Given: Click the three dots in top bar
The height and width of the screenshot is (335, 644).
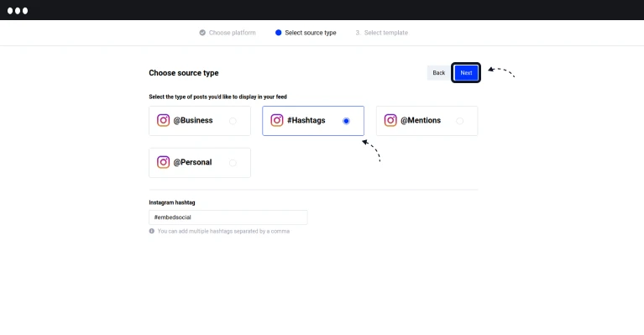Looking at the screenshot, I should [18, 11].
